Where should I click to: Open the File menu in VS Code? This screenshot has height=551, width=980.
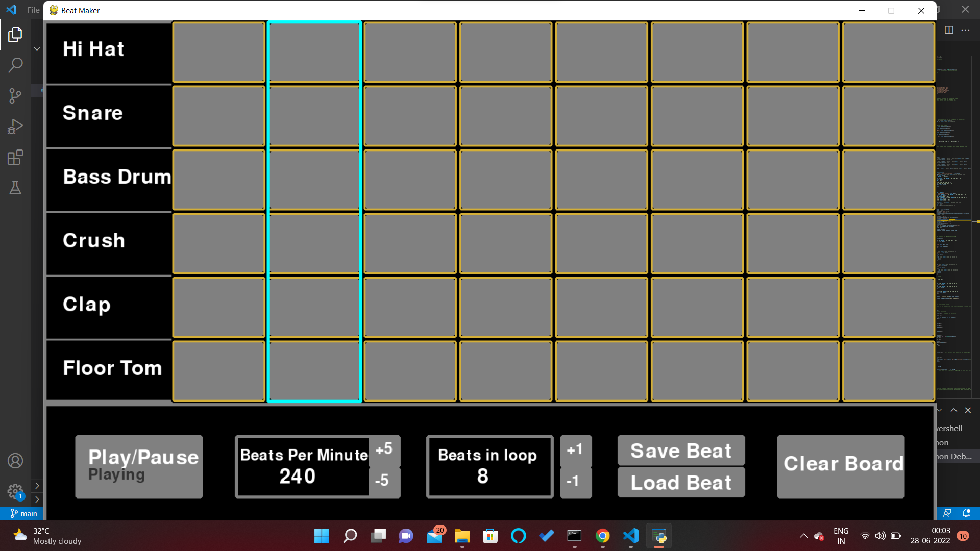[x=33, y=9]
